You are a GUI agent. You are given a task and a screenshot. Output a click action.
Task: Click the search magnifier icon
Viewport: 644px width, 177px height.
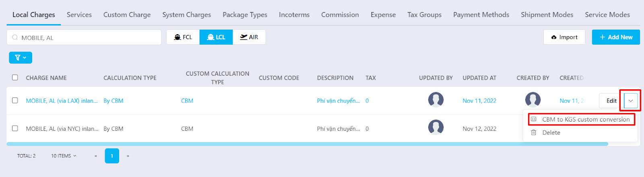[x=15, y=37]
